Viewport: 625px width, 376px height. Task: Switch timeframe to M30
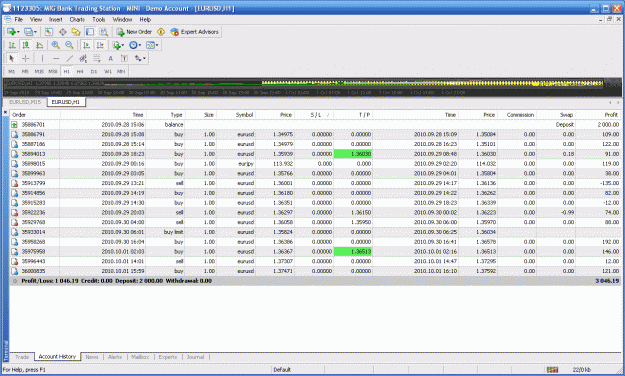point(53,71)
